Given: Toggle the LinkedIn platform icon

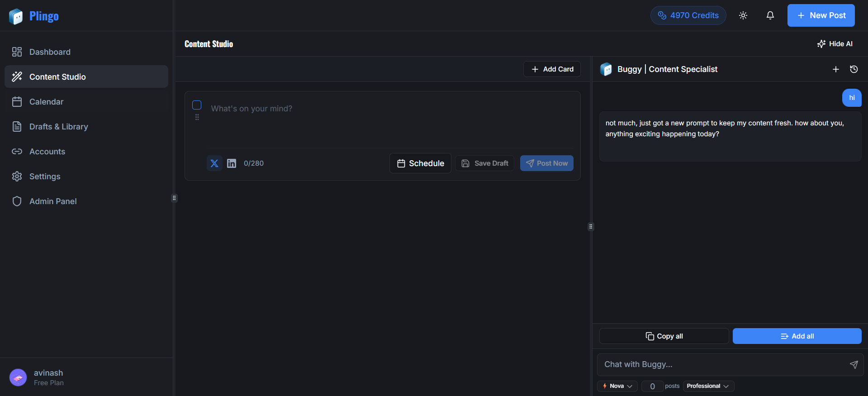Looking at the screenshot, I should pos(232,163).
